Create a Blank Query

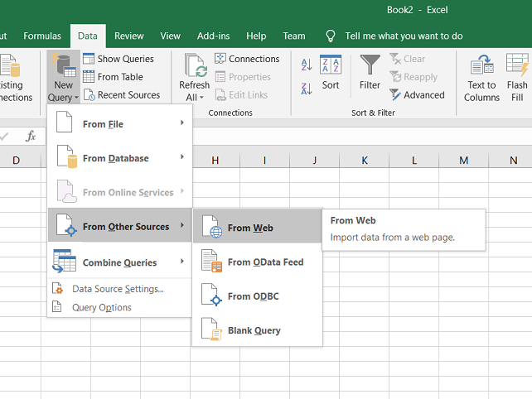click(x=258, y=329)
